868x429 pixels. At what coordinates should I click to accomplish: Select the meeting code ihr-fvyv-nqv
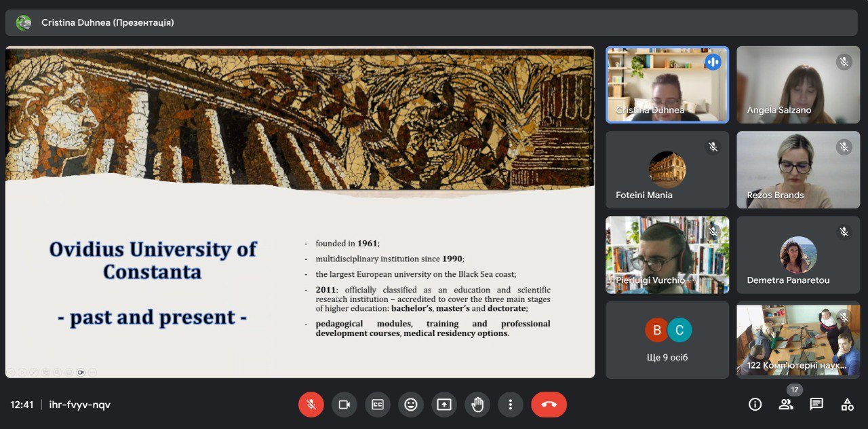point(80,405)
